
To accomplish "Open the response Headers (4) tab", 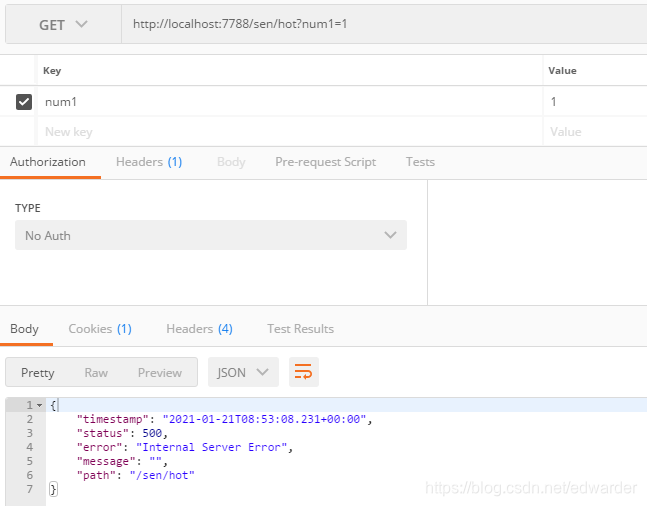I will click(199, 329).
